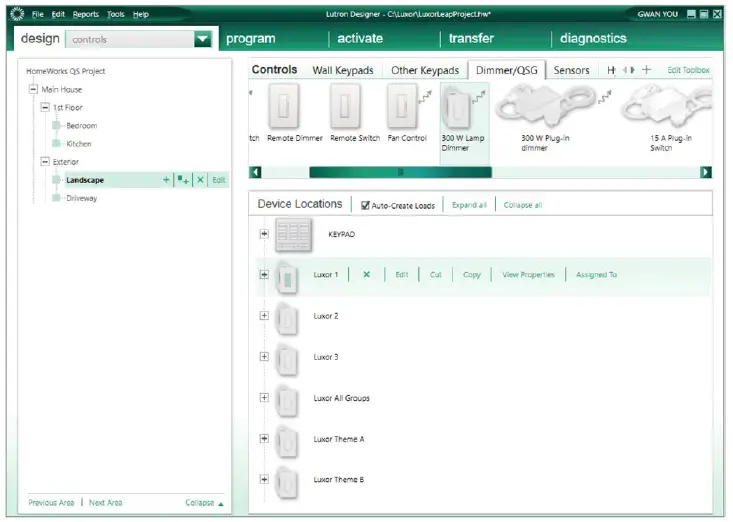Click Cut for Luxor 1
This screenshot has width=733, height=522.
point(436,275)
